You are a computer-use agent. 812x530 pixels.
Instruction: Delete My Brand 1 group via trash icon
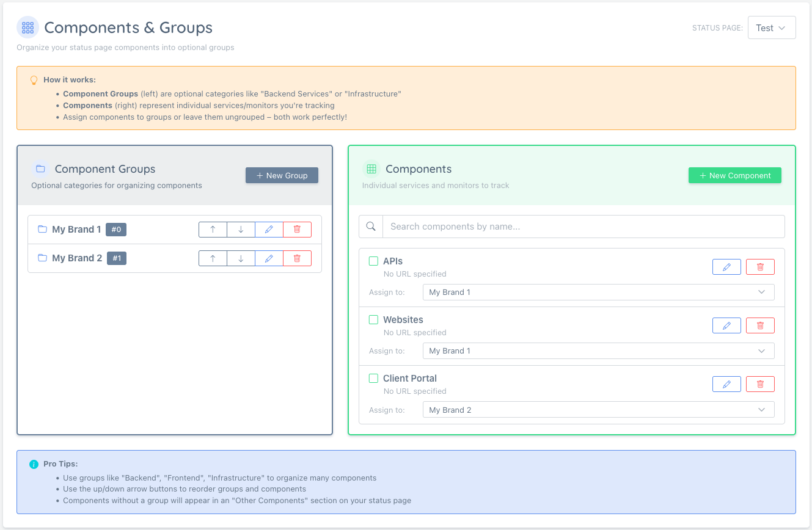point(297,229)
